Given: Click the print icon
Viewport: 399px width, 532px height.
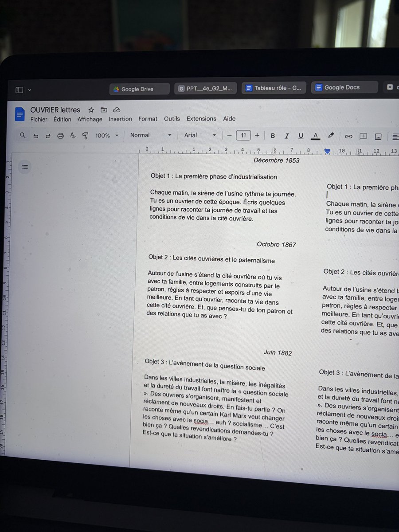Looking at the screenshot, I should (61, 136).
